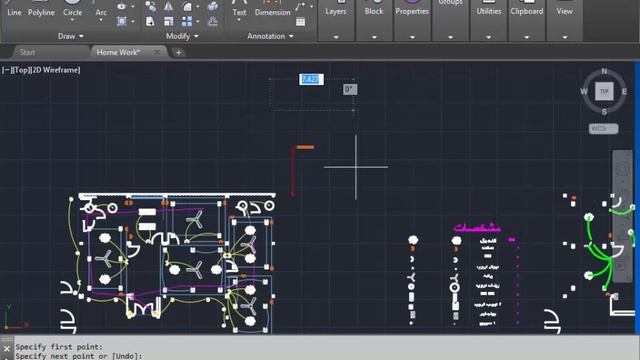Open the Fillet flyout arrow

tap(198, 7)
